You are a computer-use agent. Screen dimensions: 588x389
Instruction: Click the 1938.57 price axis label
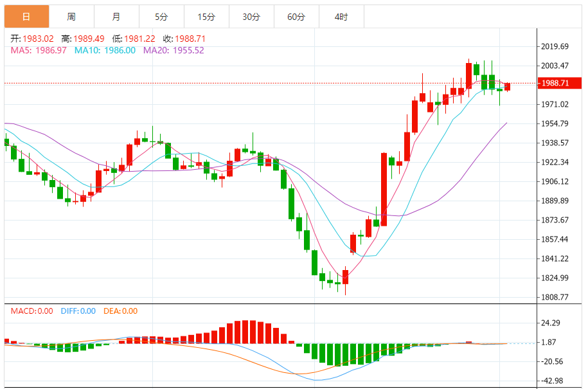click(x=555, y=143)
